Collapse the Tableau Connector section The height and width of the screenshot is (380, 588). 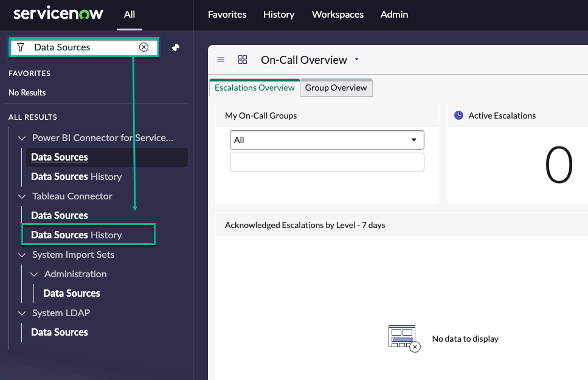[22, 196]
